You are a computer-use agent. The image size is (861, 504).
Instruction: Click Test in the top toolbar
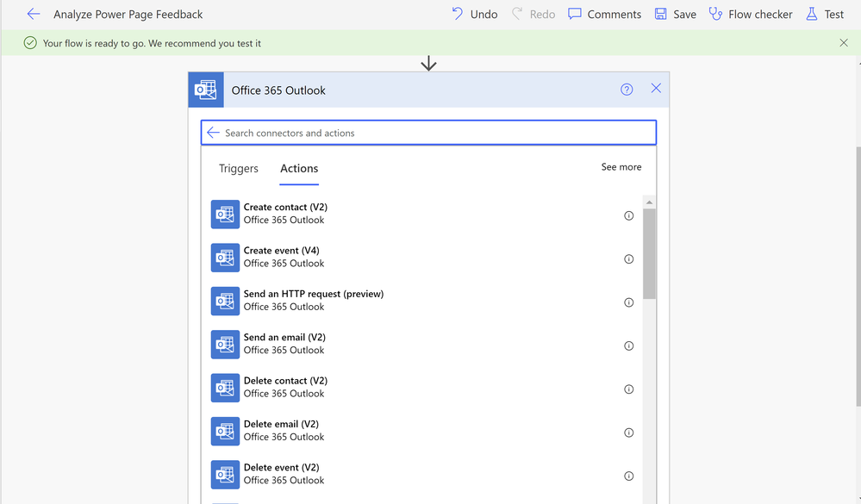(x=825, y=15)
